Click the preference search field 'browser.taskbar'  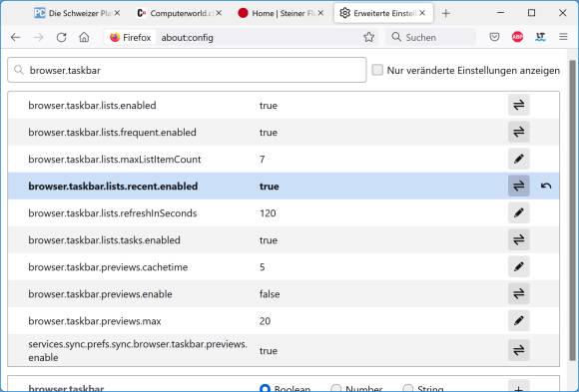[x=187, y=70]
